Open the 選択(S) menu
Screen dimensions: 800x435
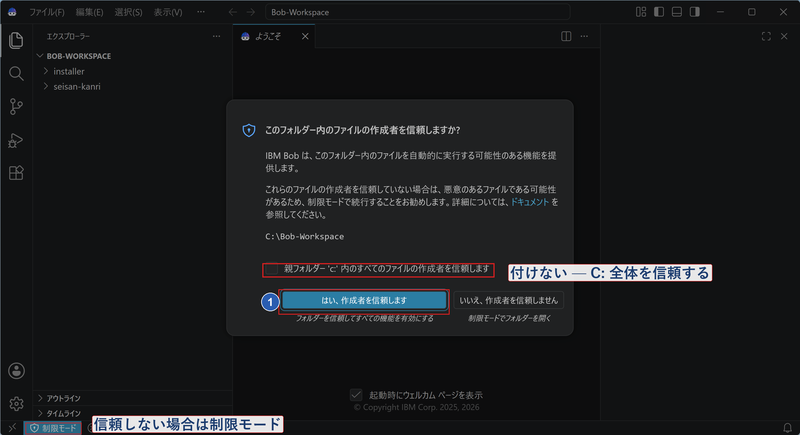pos(128,12)
